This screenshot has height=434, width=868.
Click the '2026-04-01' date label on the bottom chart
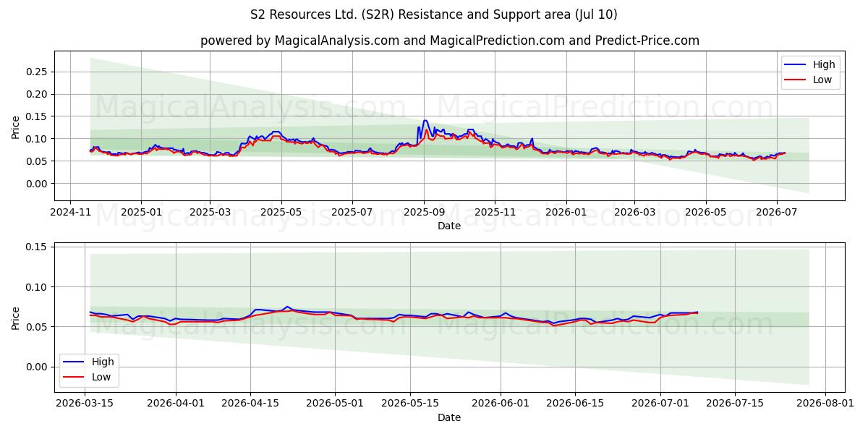pyautogui.click(x=176, y=404)
